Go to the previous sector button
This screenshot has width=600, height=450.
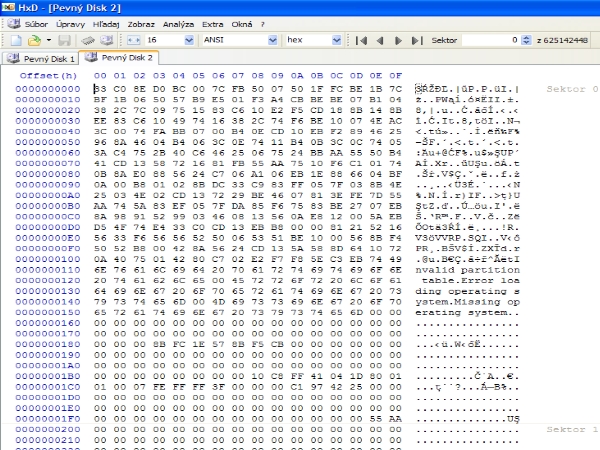coord(380,40)
